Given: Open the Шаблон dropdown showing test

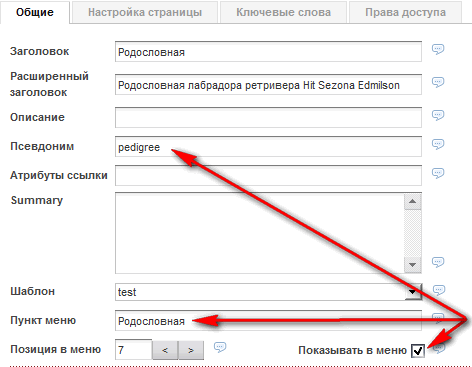Looking at the screenshot, I should click(x=268, y=292).
